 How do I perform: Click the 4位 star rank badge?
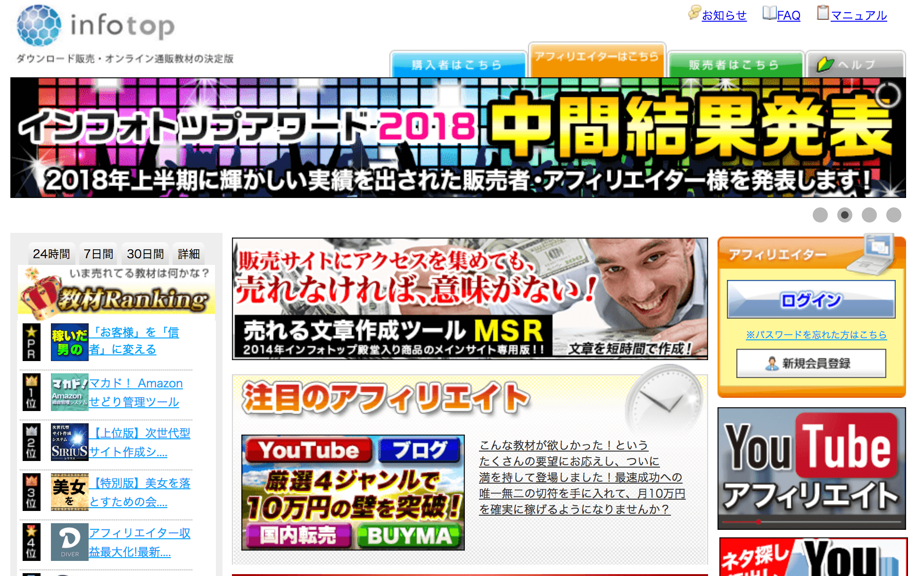(32, 542)
